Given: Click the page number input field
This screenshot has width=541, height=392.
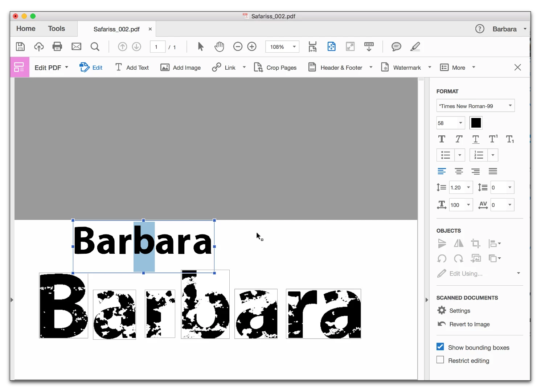Looking at the screenshot, I should (x=157, y=47).
